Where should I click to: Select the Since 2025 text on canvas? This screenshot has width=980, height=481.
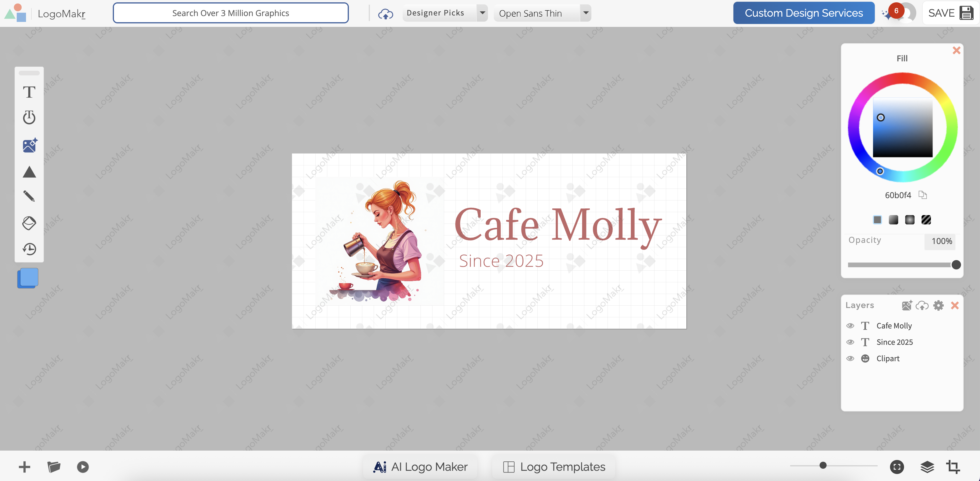(501, 261)
